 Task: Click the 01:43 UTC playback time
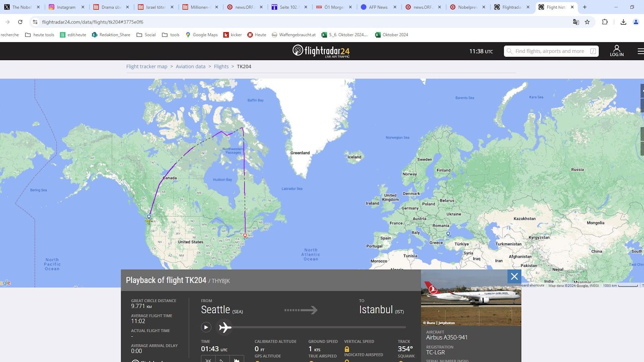[x=214, y=349]
